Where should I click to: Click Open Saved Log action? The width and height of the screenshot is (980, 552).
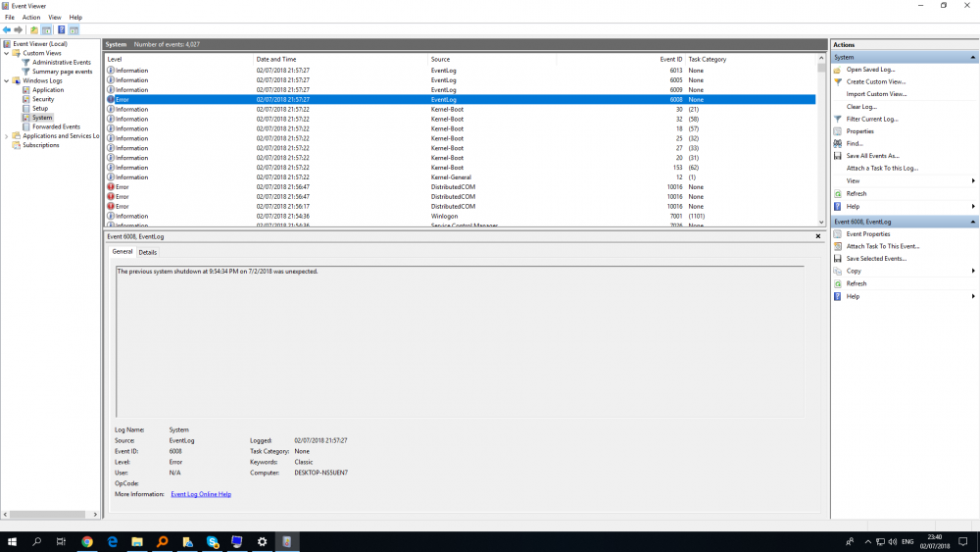[x=870, y=70]
